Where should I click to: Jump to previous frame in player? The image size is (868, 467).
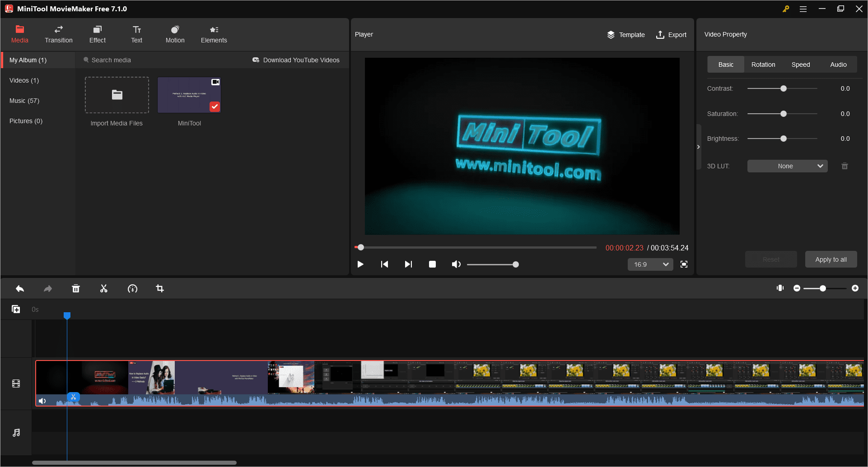point(384,264)
